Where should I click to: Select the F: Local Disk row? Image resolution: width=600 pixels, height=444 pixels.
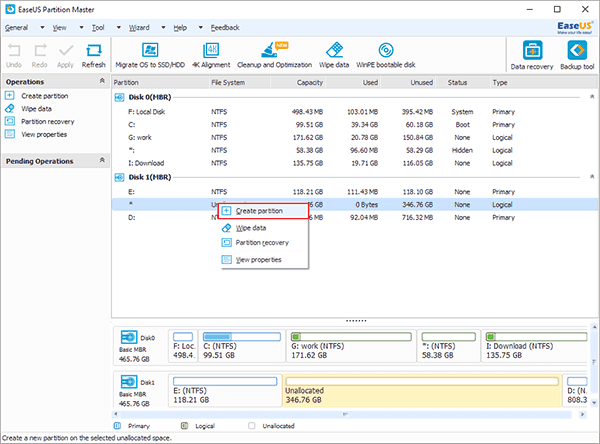click(x=355, y=112)
